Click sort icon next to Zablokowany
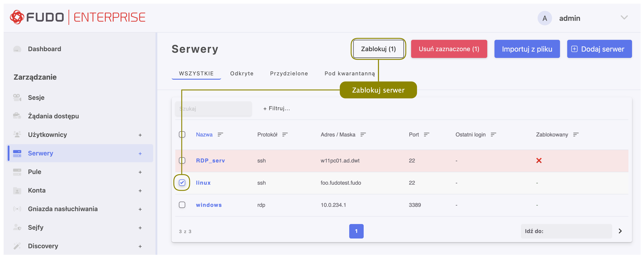Image resolution: width=644 pixels, height=260 pixels. point(576,135)
